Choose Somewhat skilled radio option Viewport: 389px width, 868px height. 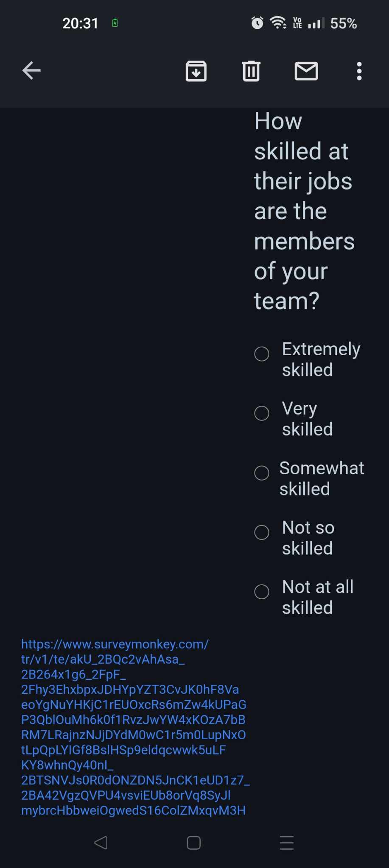click(262, 473)
